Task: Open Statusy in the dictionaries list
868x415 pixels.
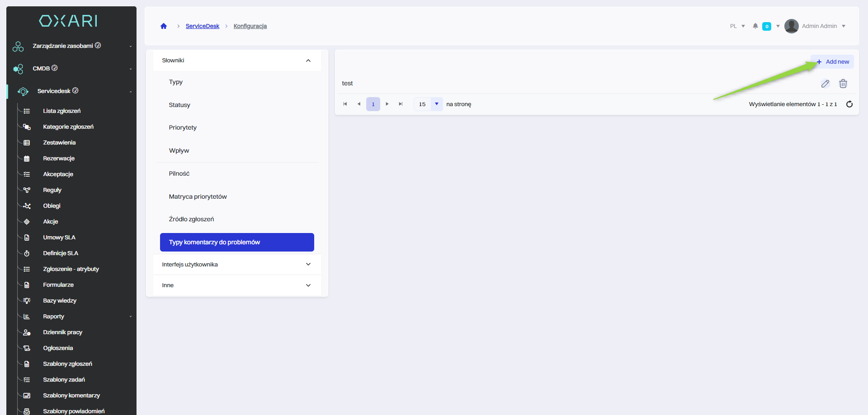Action: pos(179,105)
